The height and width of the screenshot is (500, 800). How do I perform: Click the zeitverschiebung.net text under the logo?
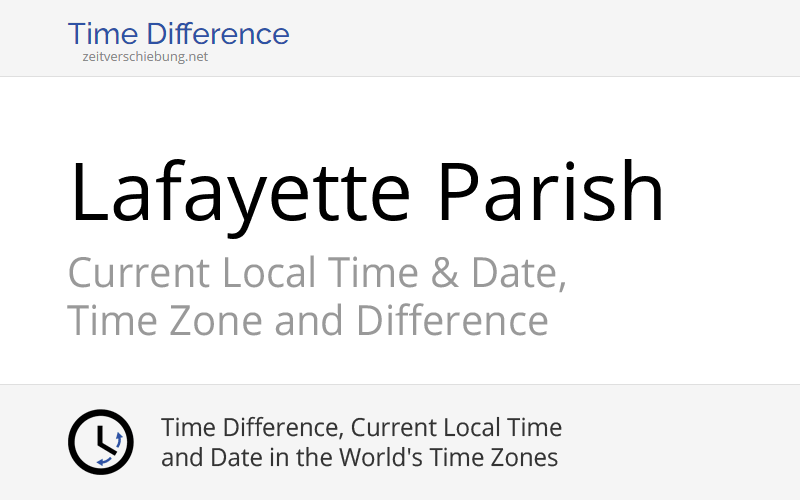[x=145, y=57]
